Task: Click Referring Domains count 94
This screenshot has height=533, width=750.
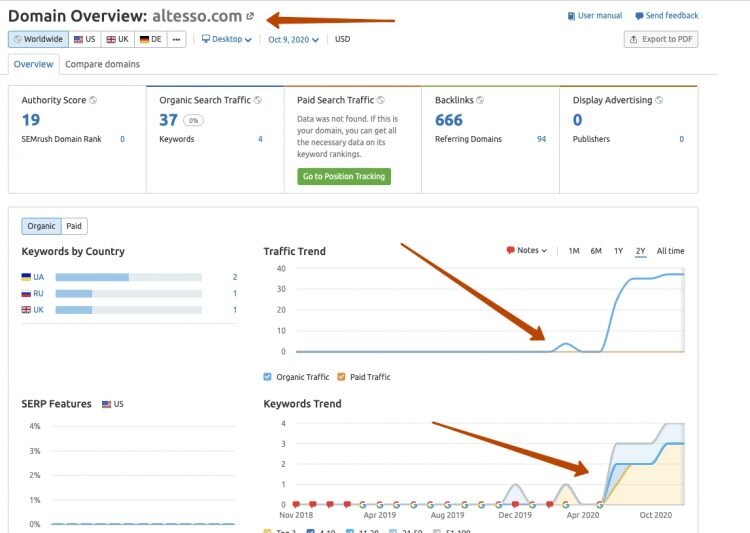Action: pos(541,139)
